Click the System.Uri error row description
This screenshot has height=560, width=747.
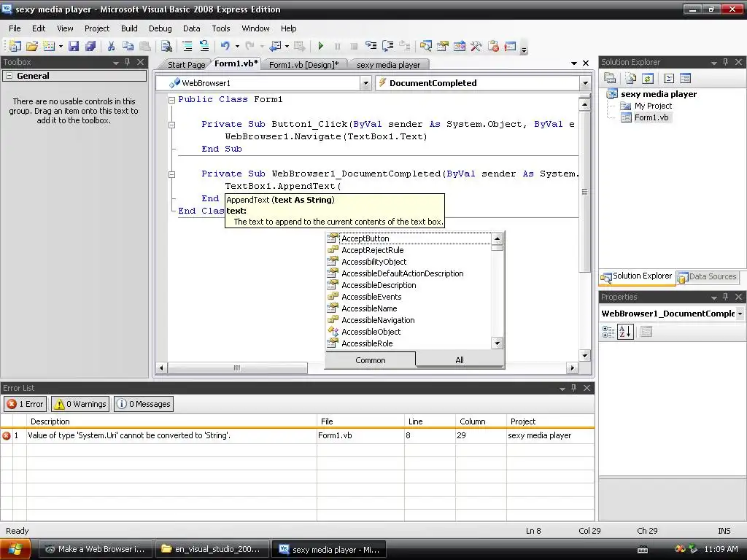[129, 435]
